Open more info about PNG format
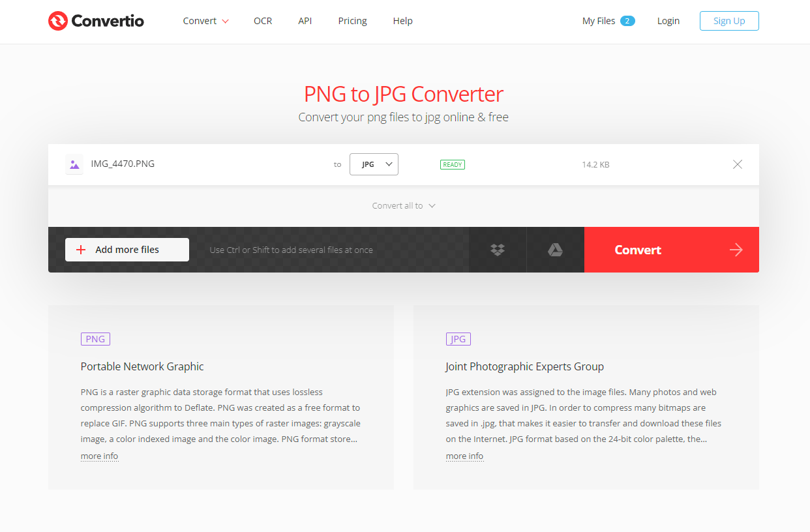 click(x=99, y=456)
